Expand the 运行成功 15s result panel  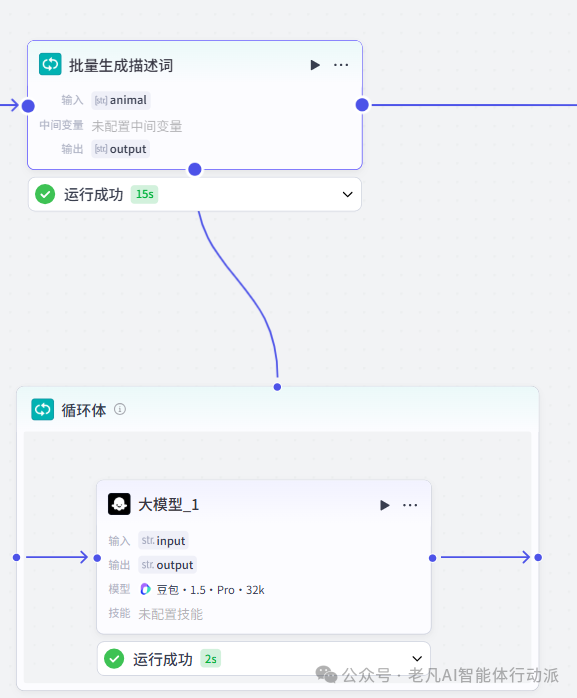tap(348, 195)
